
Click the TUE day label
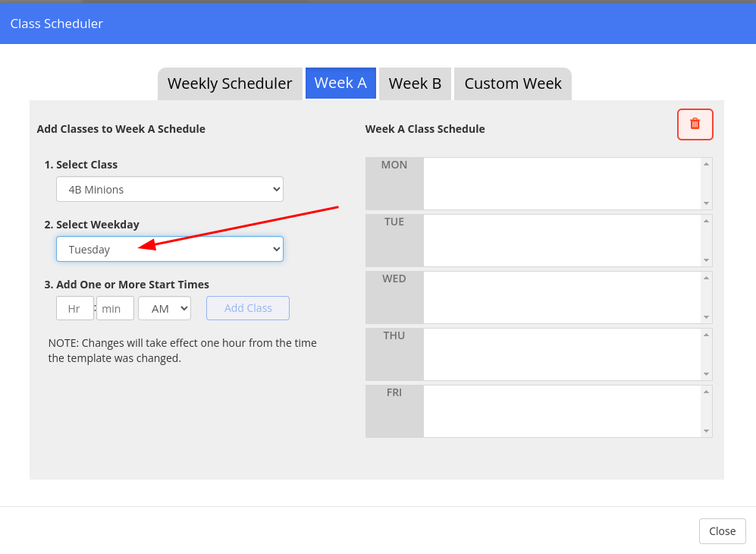[394, 222]
